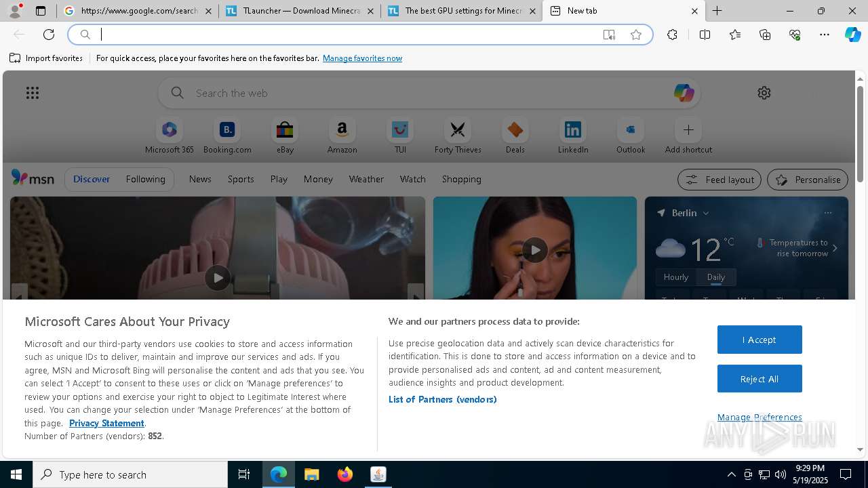Open the Manage favorites now link
Viewport: 868px width, 488px height.
[x=362, y=58]
